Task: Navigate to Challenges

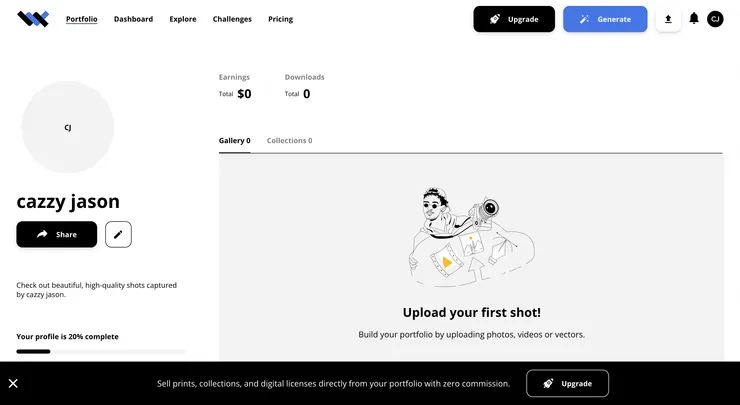Action: 232,19
